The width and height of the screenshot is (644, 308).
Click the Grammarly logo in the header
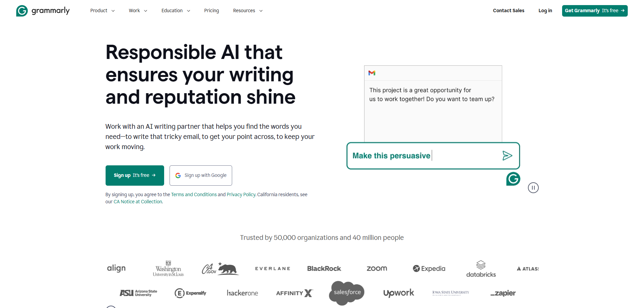(43, 11)
